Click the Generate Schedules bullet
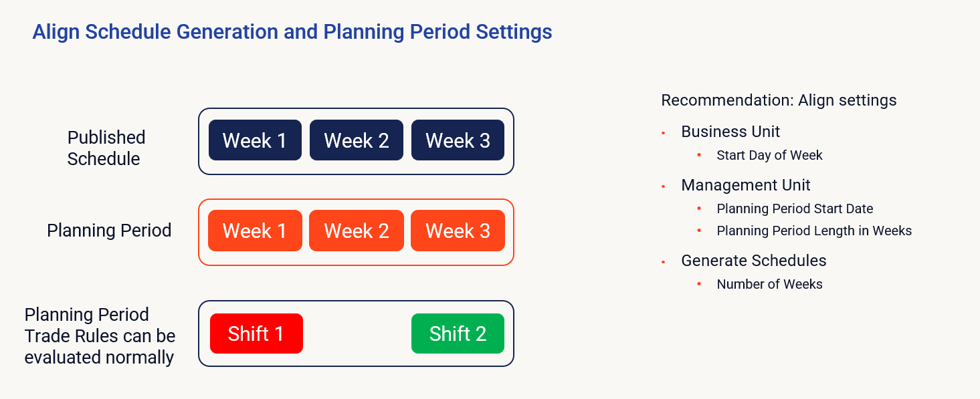The height and width of the screenshot is (399, 980). coord(753,261)
